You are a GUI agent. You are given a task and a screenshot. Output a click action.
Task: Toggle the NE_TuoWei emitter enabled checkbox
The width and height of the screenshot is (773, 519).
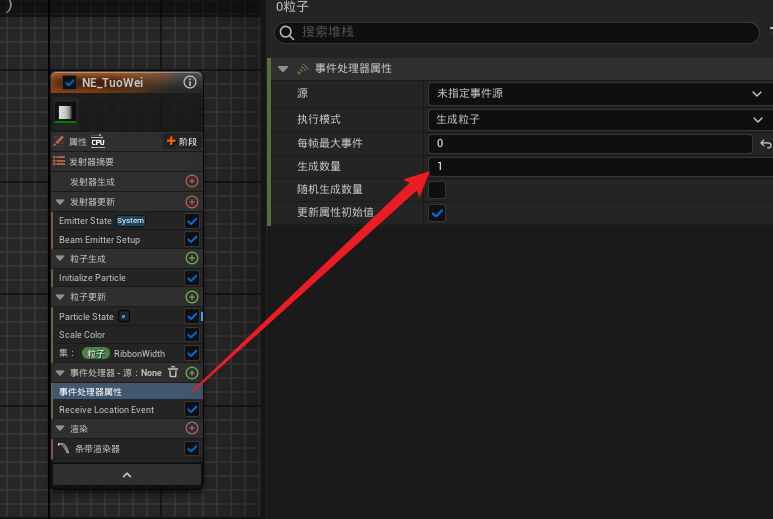(70, 82)
